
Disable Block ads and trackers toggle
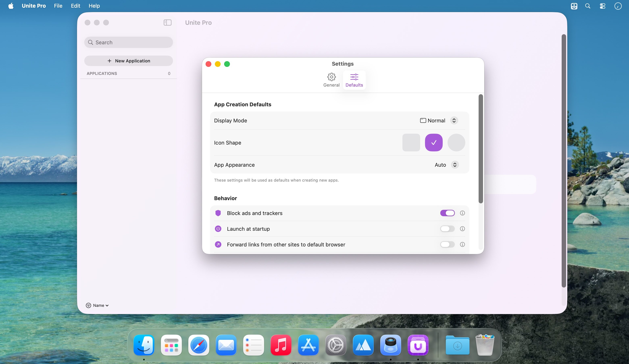(447, 213)
